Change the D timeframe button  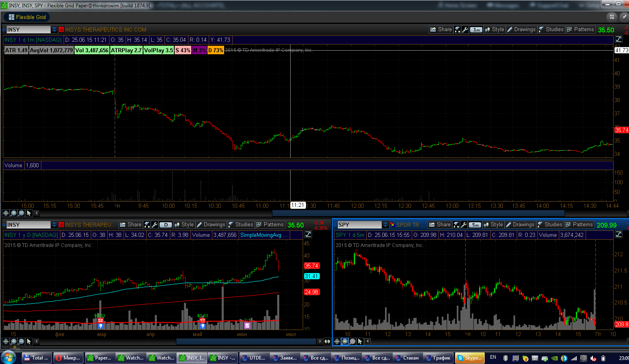coord(166,225)
